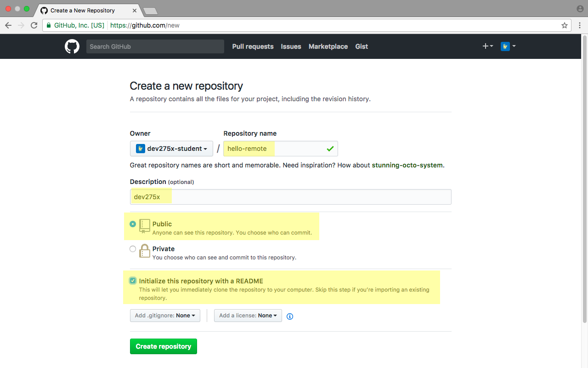Image resolution: width=588 pixels, height=368 pixels.
Task: Click the Initialize this repository with a README label
Action: tap(201, 281)
